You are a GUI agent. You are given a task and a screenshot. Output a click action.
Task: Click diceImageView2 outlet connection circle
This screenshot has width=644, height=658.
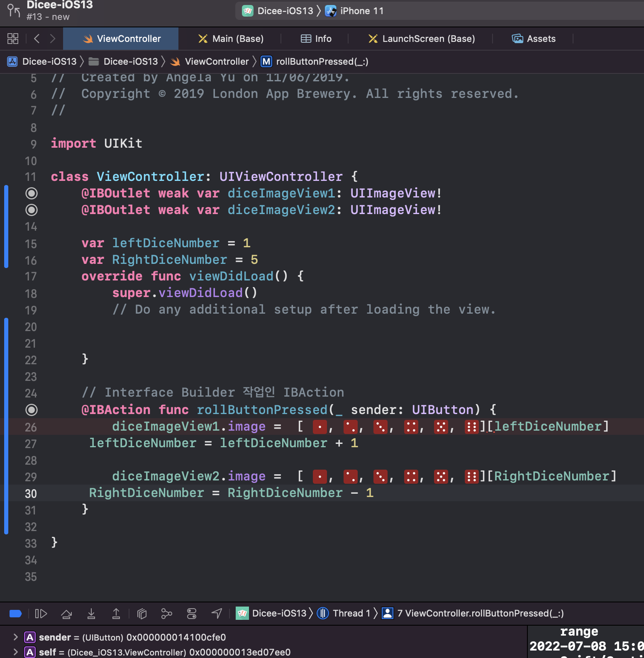32,210
